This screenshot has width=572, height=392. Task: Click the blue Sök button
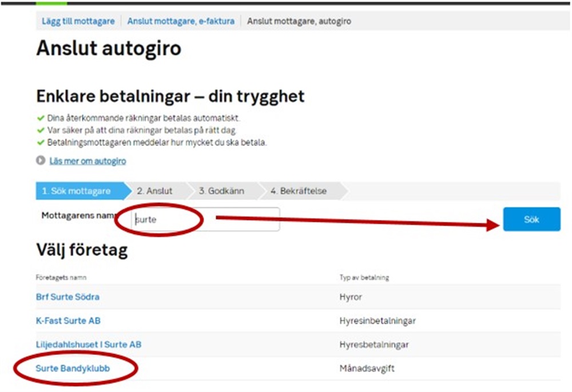point(531,219)
